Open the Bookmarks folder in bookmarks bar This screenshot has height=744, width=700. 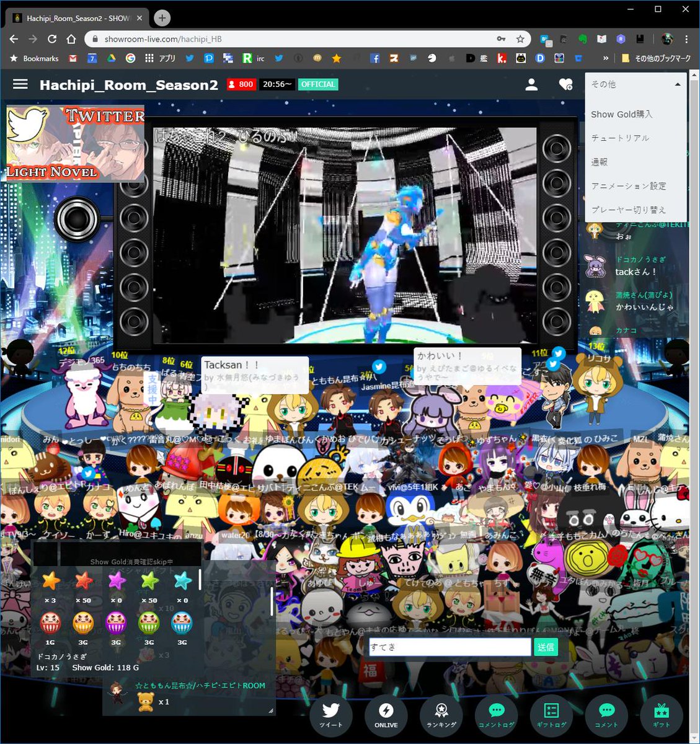click(34, 58)
